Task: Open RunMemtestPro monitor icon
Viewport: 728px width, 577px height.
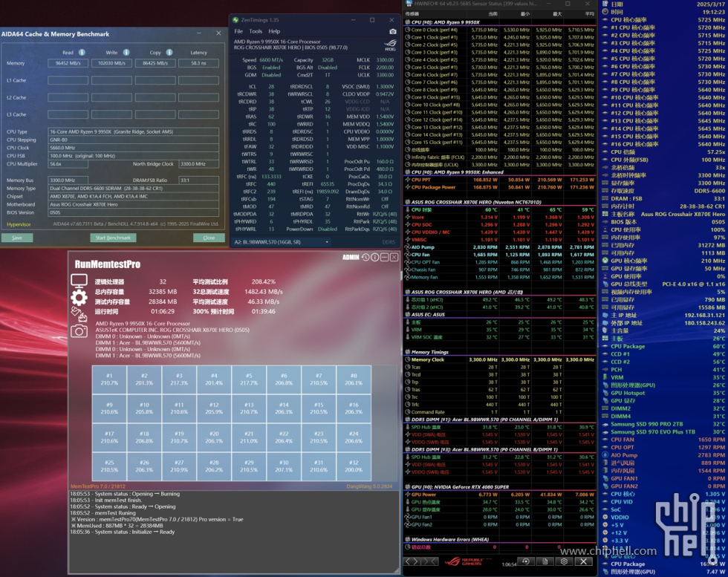Action: click(79, 281)
